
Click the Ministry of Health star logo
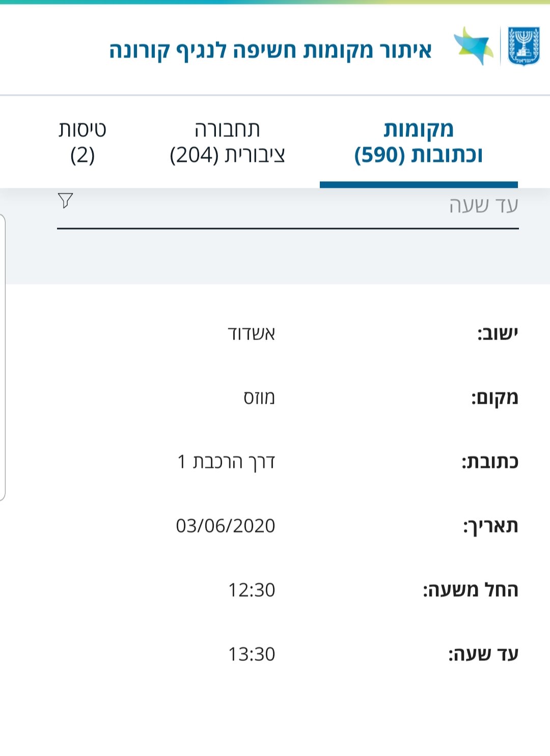[x=474, y=46]
